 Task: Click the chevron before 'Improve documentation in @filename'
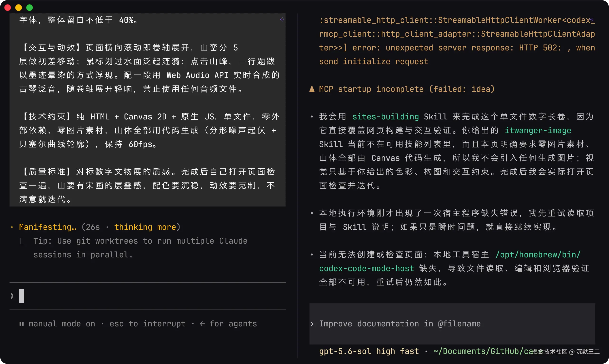(x=312, y=324)
